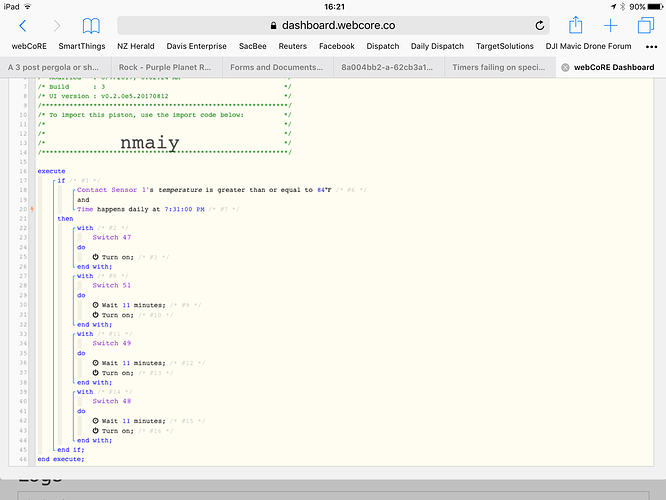Open the Facebook bookmark

click(x=336, y=46)
